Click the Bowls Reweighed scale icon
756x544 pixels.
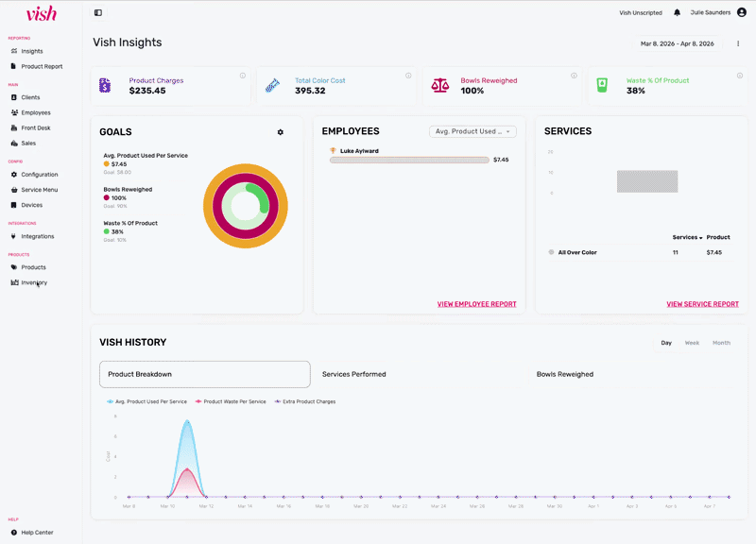point(440,85)
